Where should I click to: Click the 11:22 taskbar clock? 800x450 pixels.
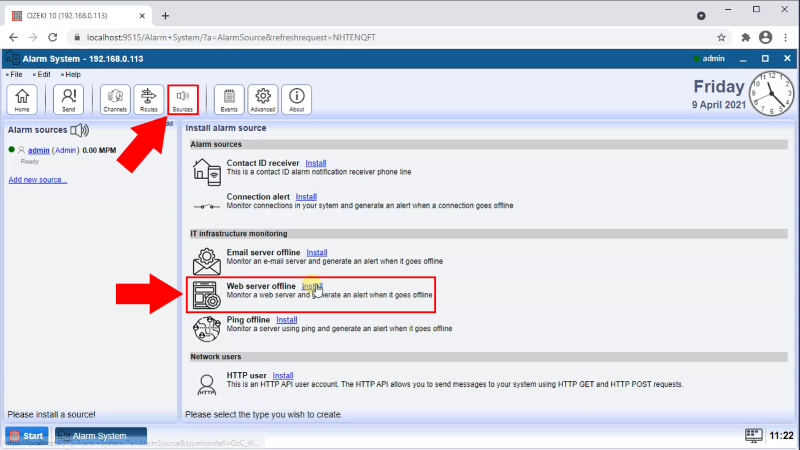point(781,436)
